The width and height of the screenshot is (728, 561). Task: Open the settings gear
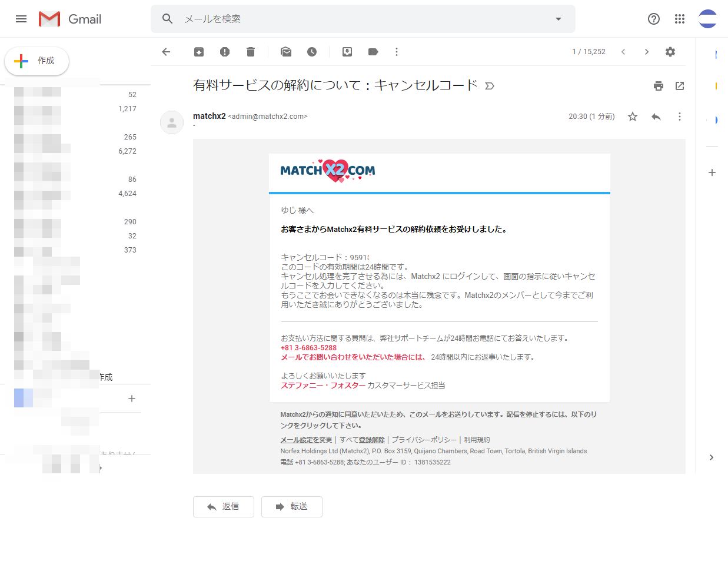tap(670, 52)
